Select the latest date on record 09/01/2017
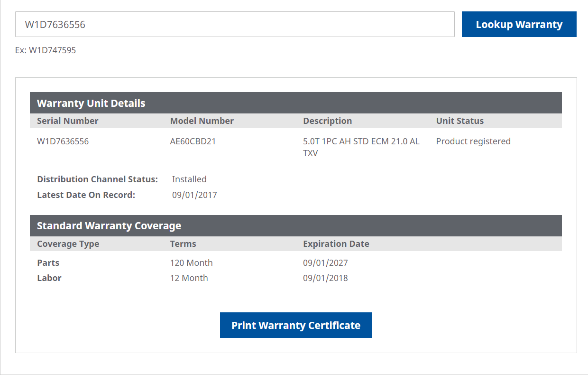This screenshot has width=588, height=375. 195,195
